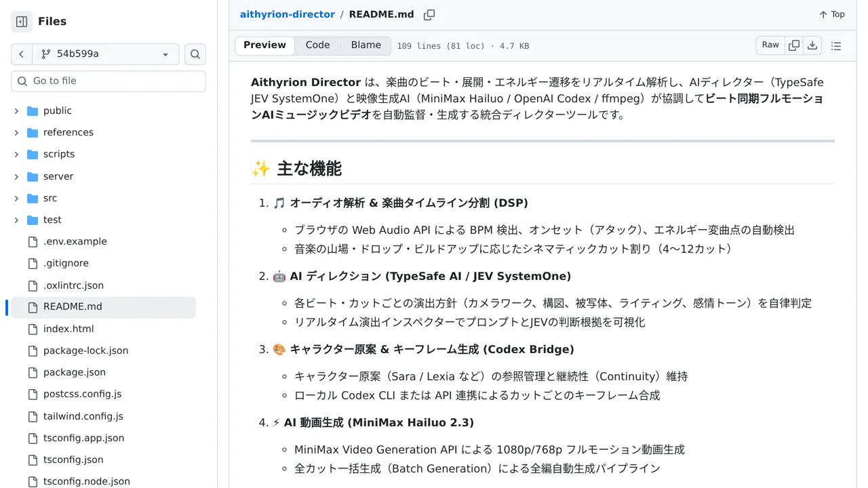The image size is (868, 488).
Task: Open the package.json file
Action: 75,373
